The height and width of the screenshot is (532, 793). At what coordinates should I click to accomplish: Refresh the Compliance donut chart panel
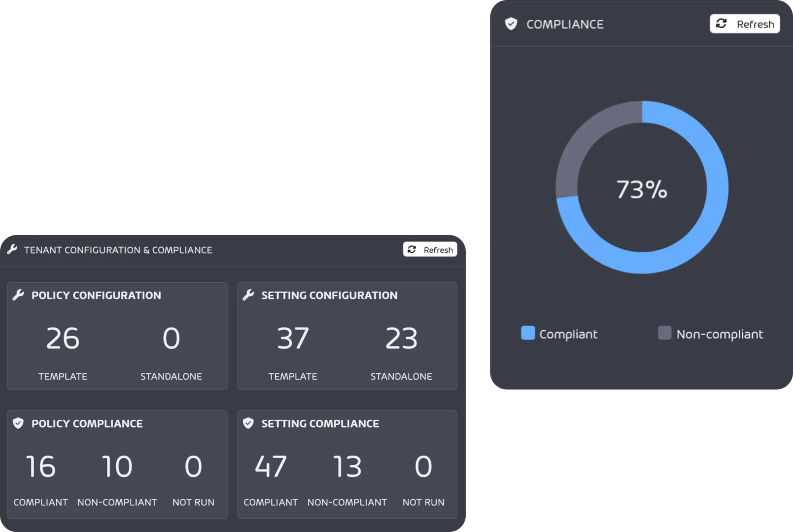pyautogui.click(x=744, y=24)
